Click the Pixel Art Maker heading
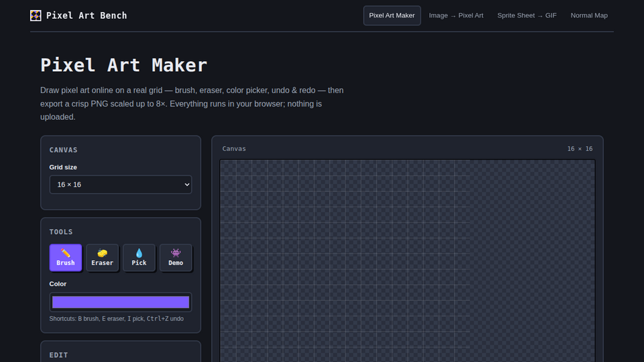 tap(123, 65)
